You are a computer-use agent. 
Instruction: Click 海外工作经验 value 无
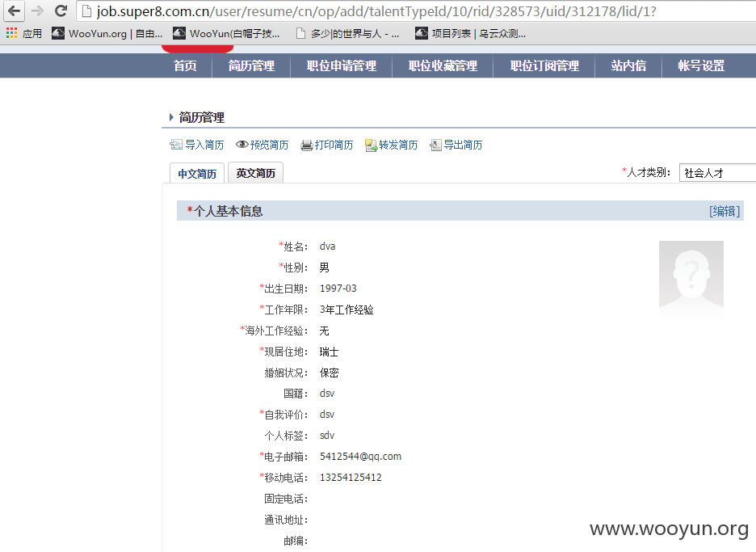coord(324,331)
